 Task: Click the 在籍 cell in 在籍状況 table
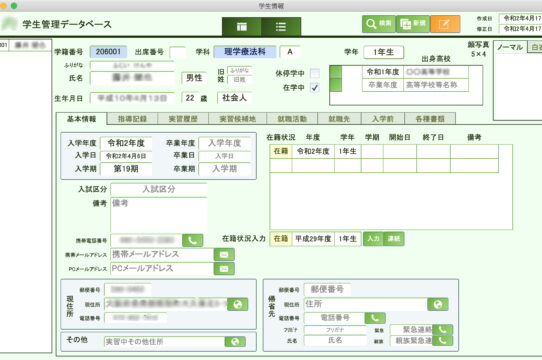click(281, 151)
